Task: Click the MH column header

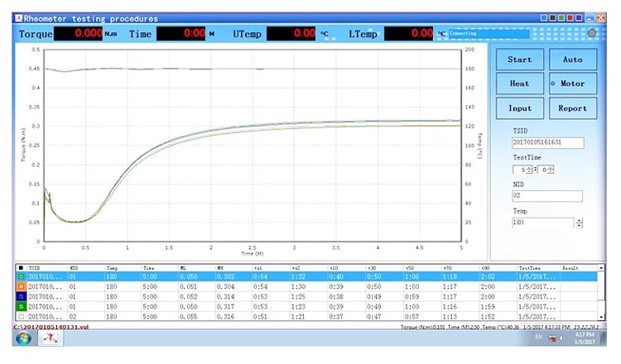Action: (220, 268)
